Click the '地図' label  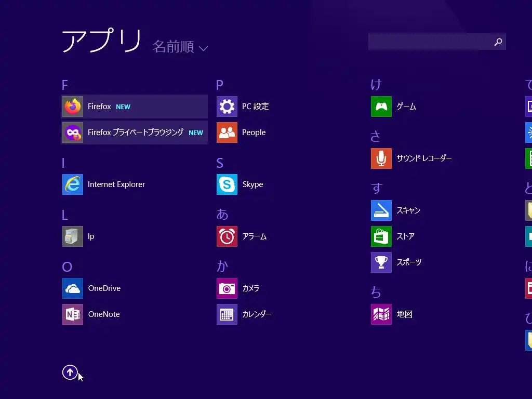tap(404, 314)
